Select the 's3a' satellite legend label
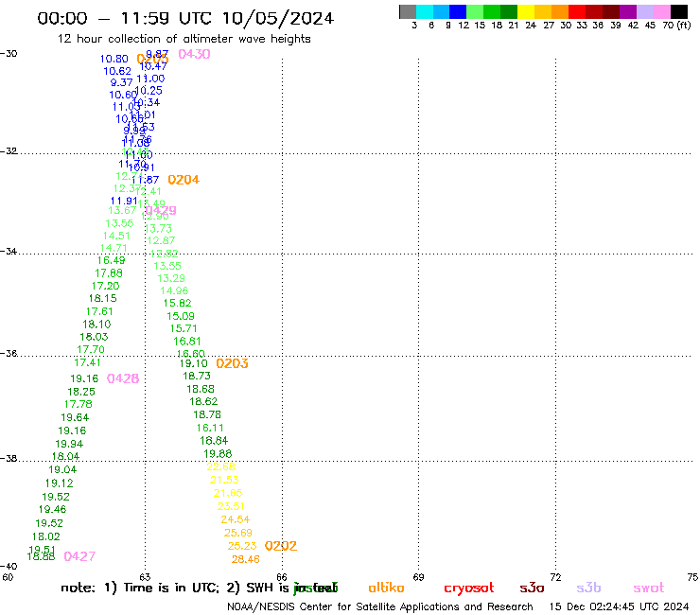Screen dimensions: 700x615 (532, 588)
